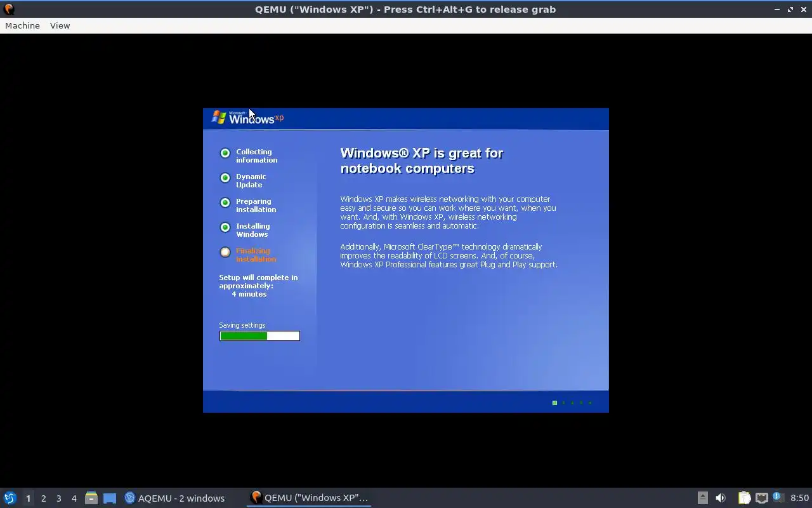The image size is (812, 508).
Task: Open the application launcher menu icon
Action: (x=10, y=498)
